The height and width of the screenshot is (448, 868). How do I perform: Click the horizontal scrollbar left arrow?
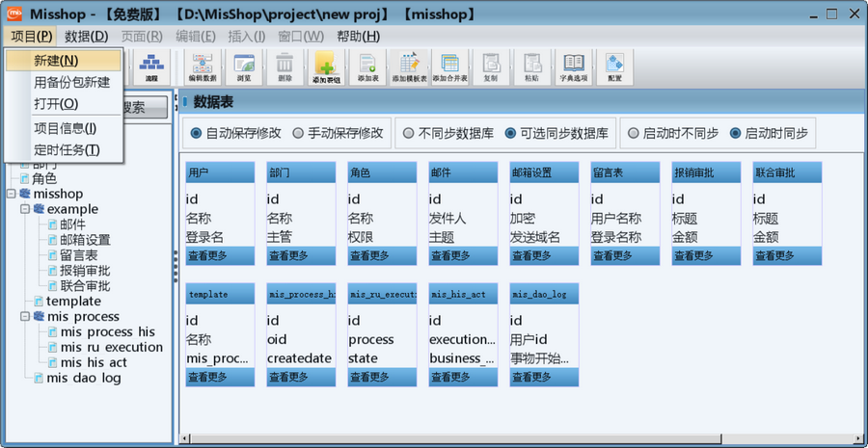[185, 439]
